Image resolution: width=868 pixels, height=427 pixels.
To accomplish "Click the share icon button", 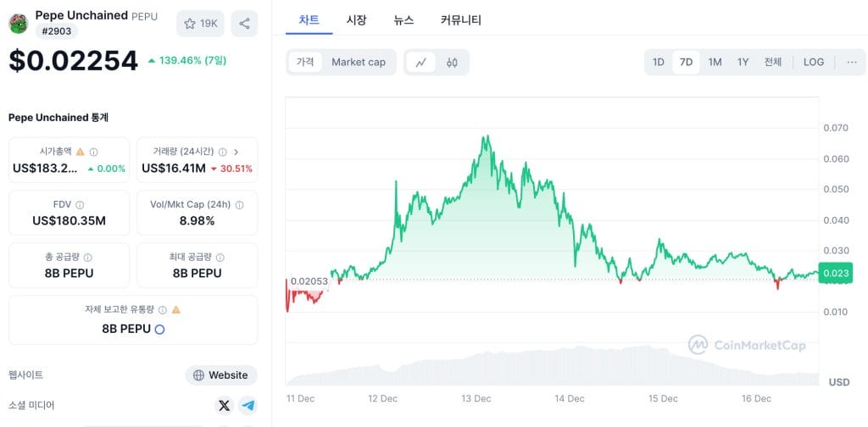I will [x=244, y=24].
